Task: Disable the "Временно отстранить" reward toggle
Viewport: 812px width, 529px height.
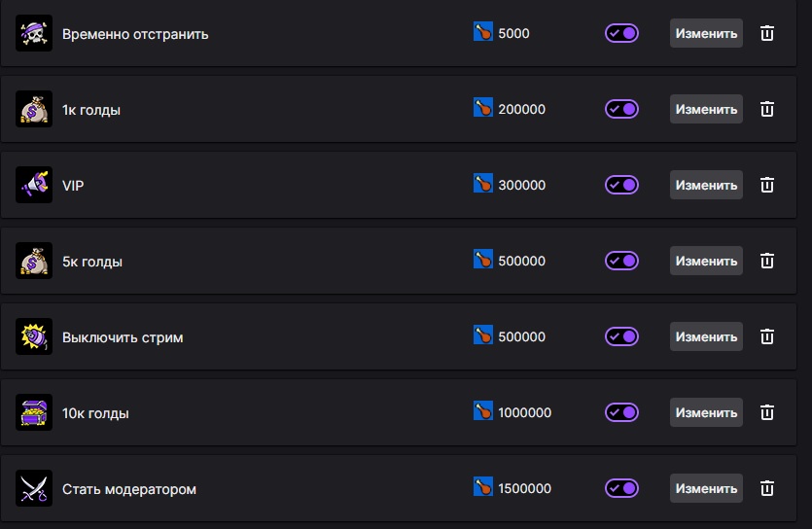Action: click(x=621, y=33)
